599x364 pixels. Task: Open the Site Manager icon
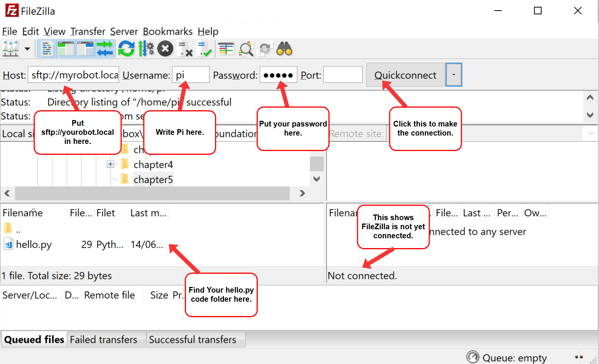[11, 49]
